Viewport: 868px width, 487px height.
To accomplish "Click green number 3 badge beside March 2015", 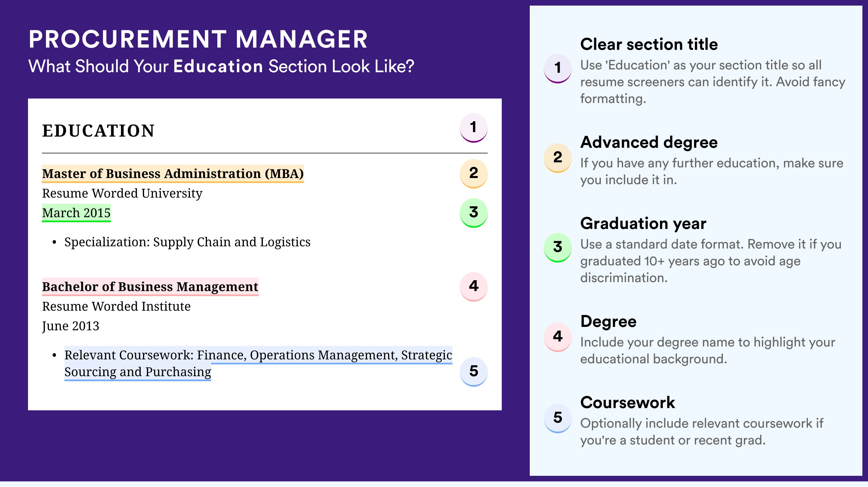I will click(473, 212).
